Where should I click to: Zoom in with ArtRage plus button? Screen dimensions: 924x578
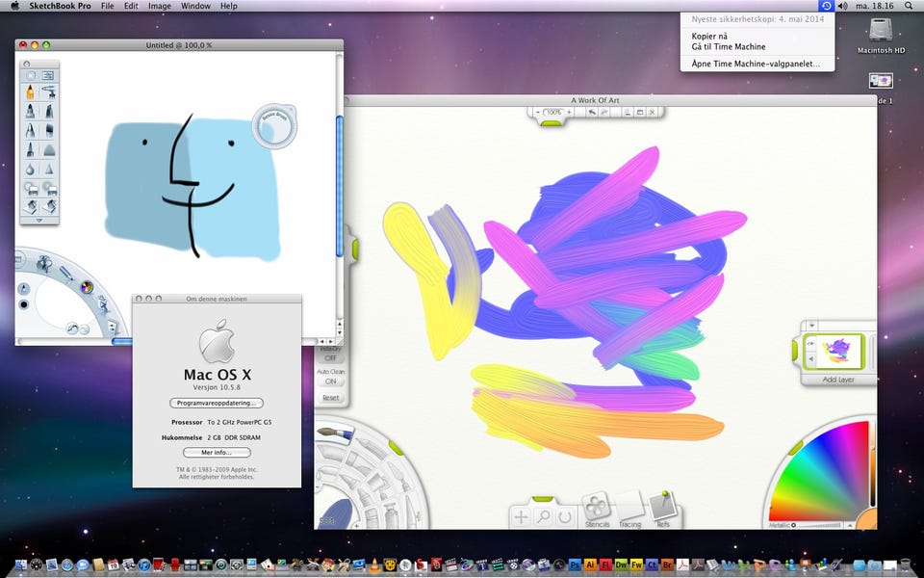click(x=569, y=112)
